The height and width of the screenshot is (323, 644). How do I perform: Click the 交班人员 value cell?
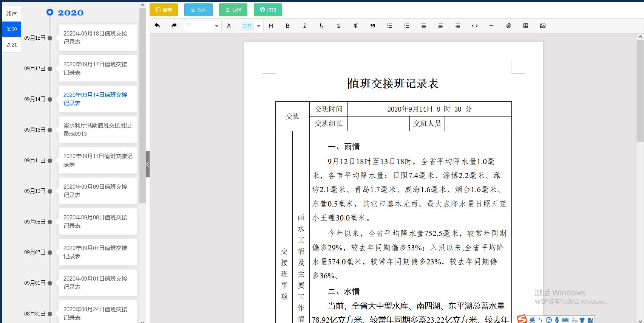[x=478, y=124]
